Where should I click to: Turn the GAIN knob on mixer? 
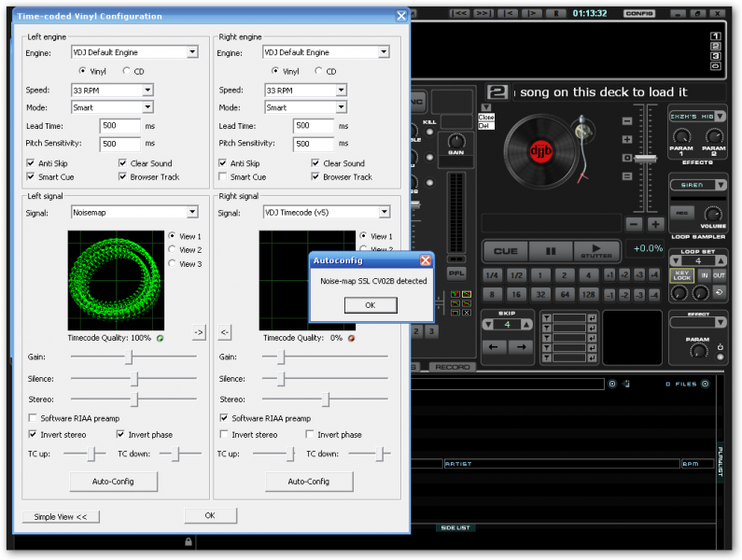click(x=456, y=141)
